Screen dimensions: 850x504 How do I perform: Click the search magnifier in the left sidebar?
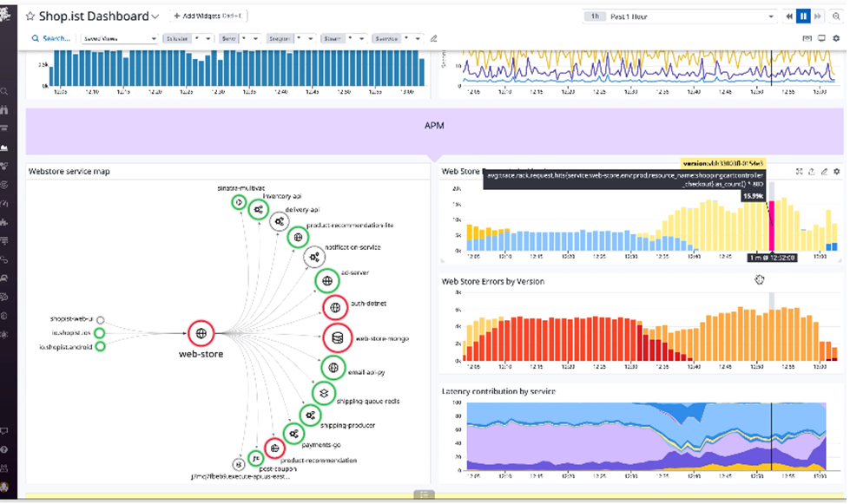coord(4,91)
